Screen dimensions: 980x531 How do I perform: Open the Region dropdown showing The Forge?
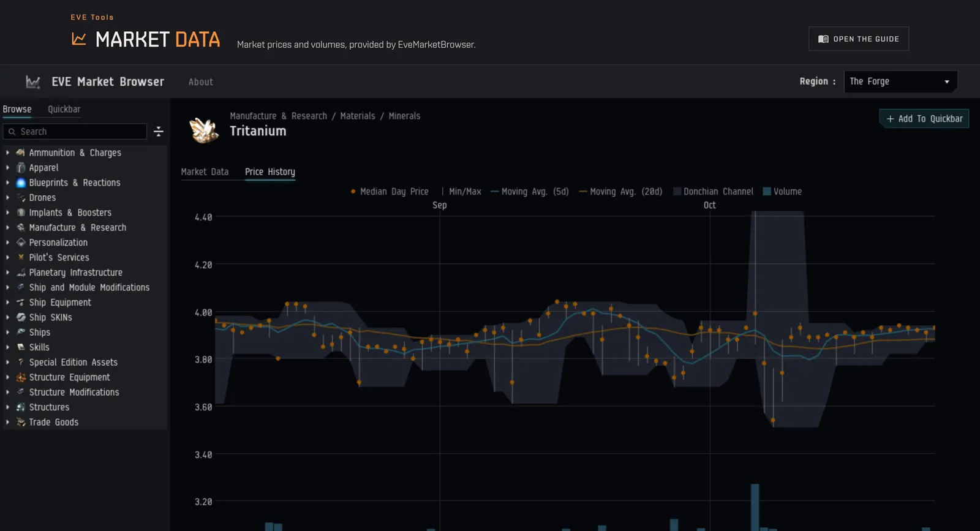coord(900,81)
